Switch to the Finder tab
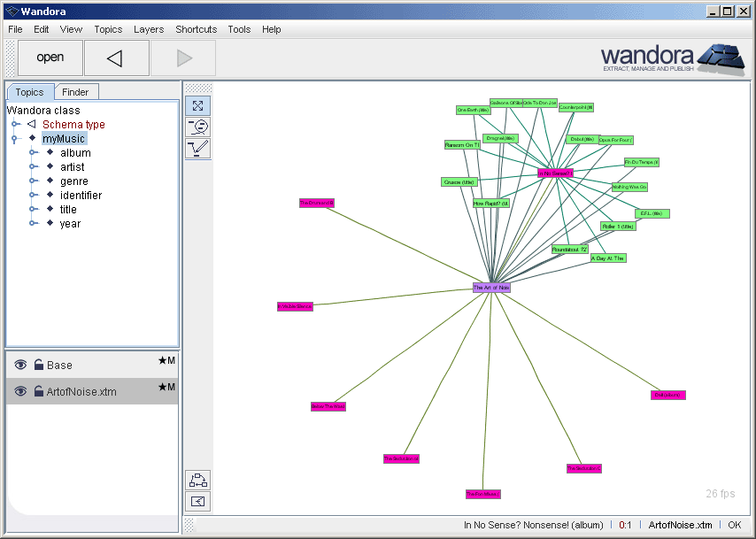The image size is (756, 539). pyautogui.click(x=76, y=91)
